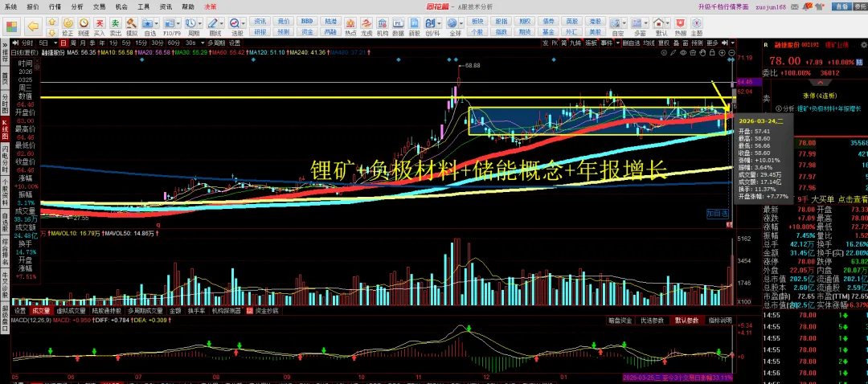Click the 买入 buy icon
Image resolution: width=868 pixels, height=384 pixels.
(x=99, y=22)
